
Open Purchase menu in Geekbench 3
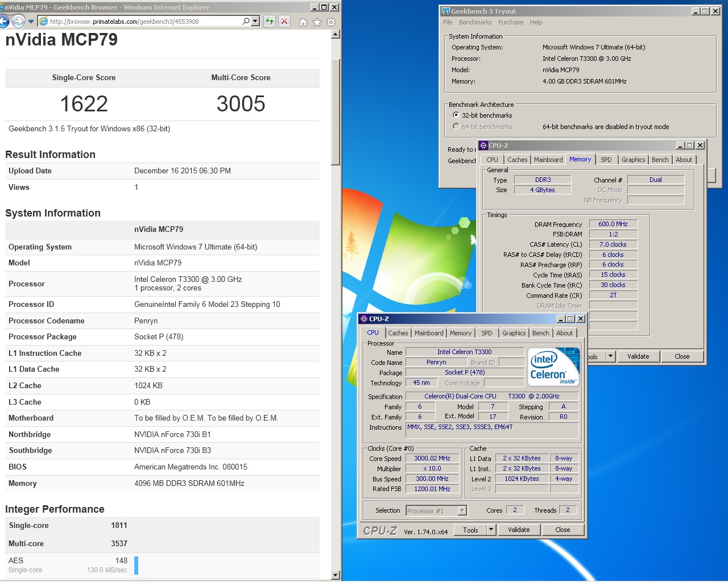pyautogui.click(x=511, y=22)
